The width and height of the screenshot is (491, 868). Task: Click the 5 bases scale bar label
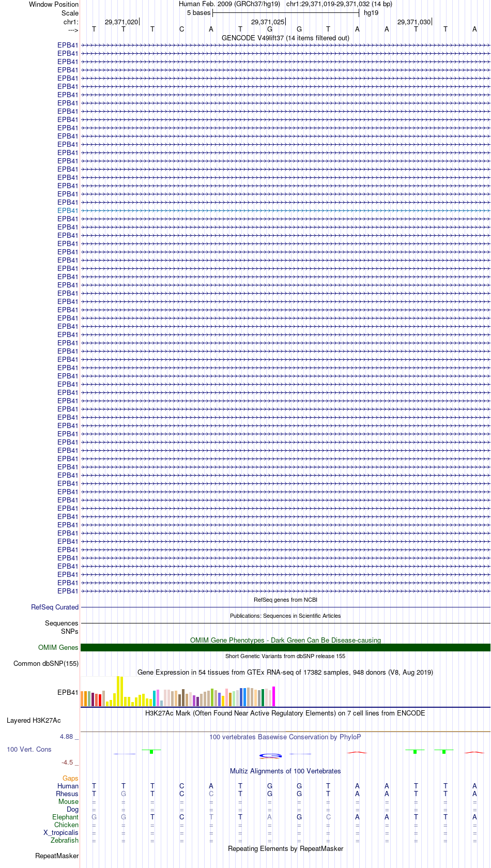click(x=199, y=13)
